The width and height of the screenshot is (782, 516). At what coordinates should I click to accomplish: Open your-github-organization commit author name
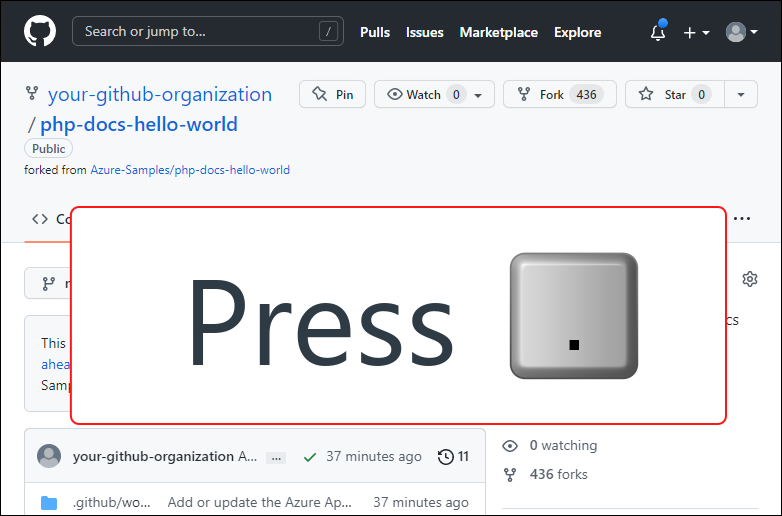coord(153,456)
